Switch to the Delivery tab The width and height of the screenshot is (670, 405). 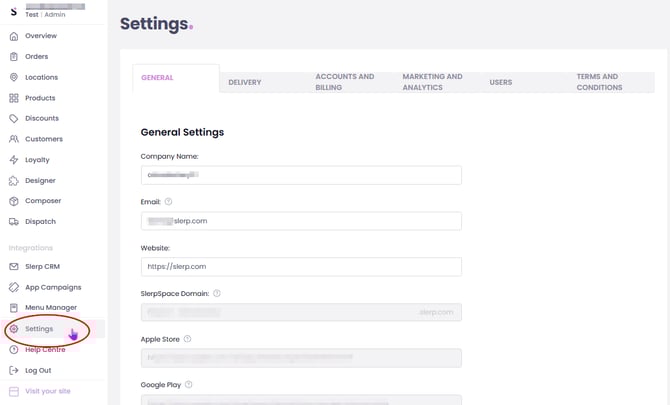tap(245, 82)
